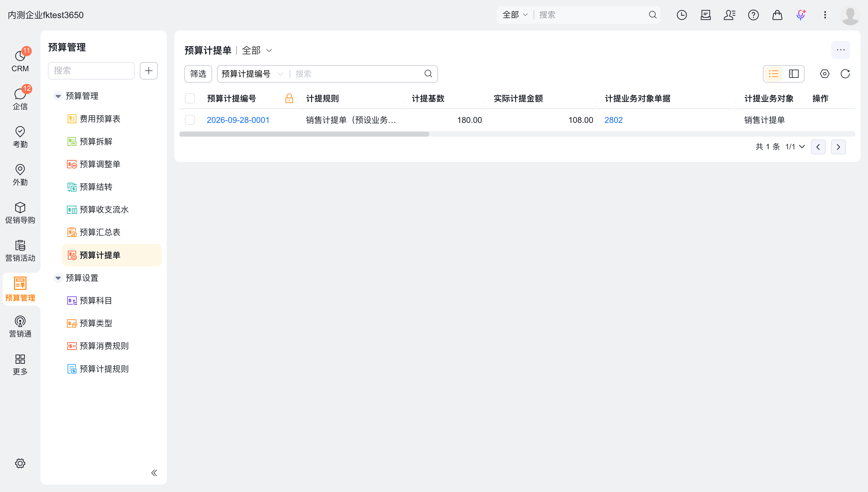Click the 筛选 filter button
The width and height of the screenshot is (868, 492).
[198, 74]
